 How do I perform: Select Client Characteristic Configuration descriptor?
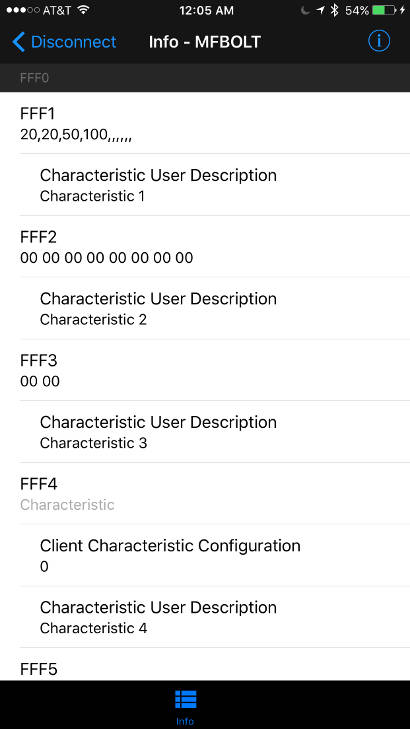click(205, 555)
